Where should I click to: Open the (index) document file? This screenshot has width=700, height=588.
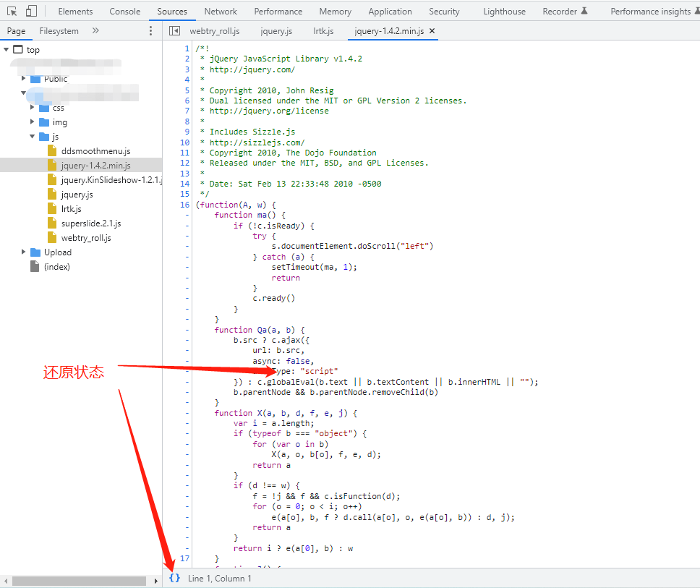tap(56, 267)
